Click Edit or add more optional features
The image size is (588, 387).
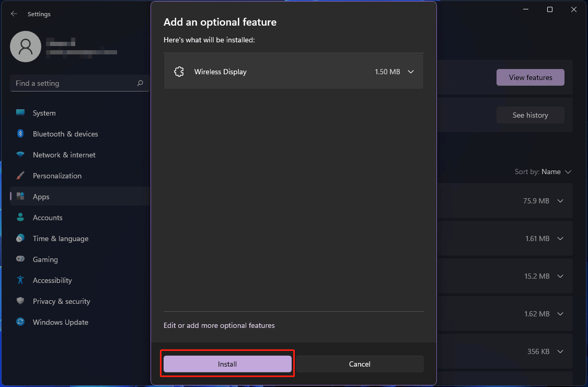[x=219, y=325]
